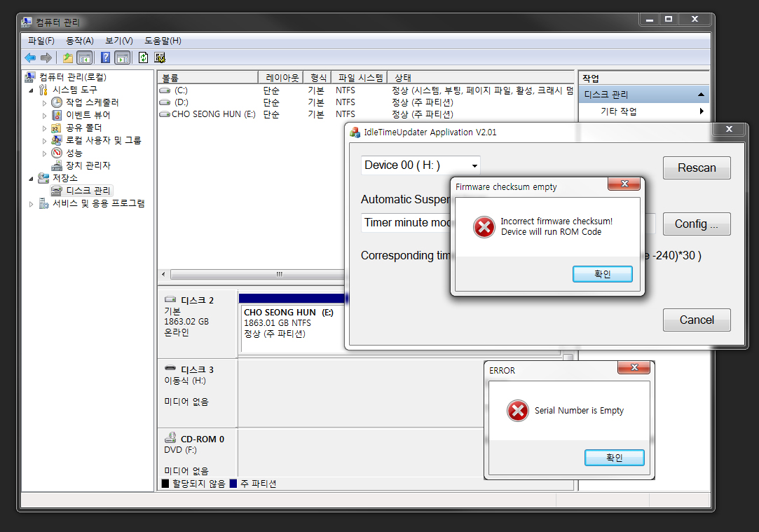Select the CD-ROM 0 drive icon
The image size is (759, 532).
[x=170, y=438]
